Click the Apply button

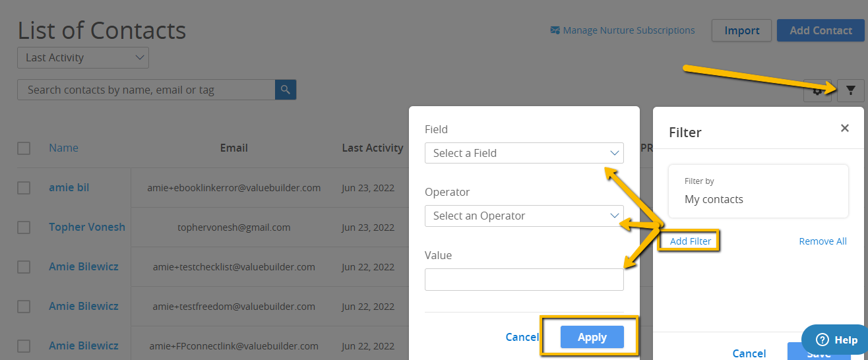tap(592, 337)
